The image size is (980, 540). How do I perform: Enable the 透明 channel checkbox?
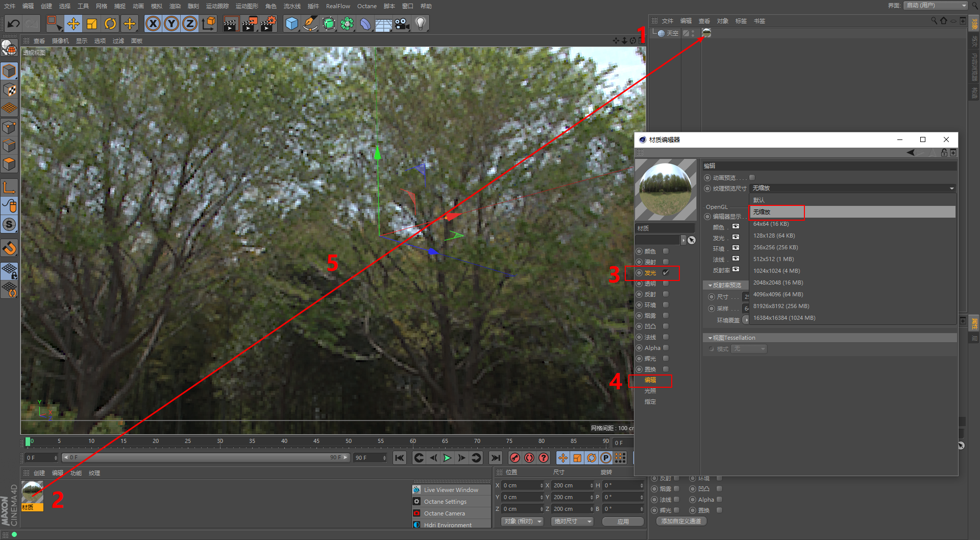point(666,284)
